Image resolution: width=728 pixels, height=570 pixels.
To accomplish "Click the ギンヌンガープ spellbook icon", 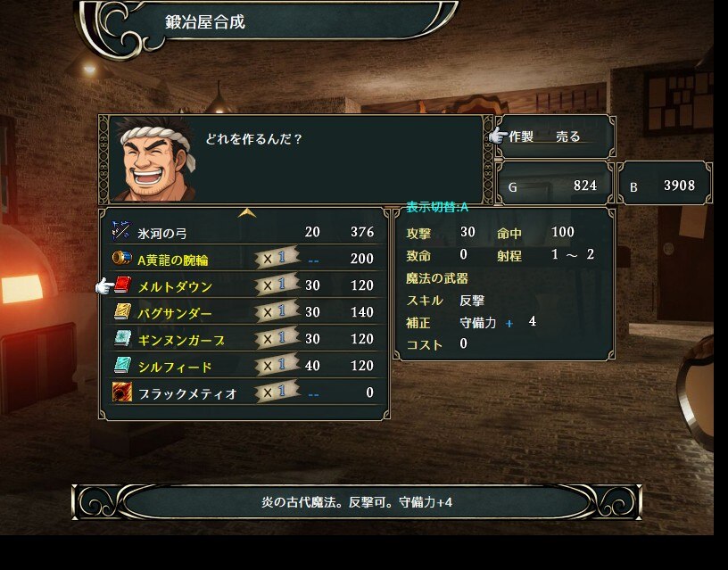I will tap(122, 338).
